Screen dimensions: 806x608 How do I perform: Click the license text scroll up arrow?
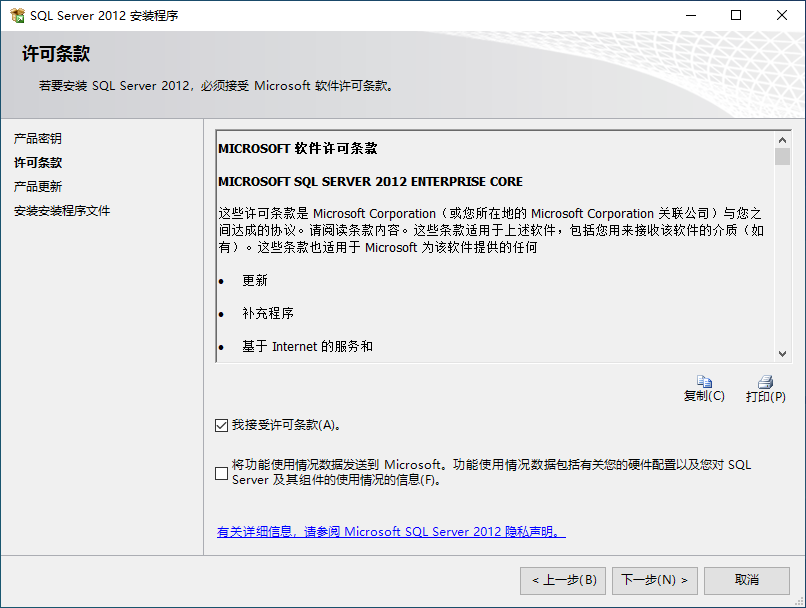[x=782, y=140]
